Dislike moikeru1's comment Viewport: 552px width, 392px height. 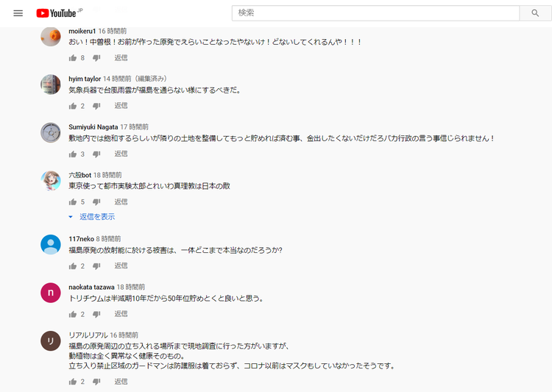(96, 58)
